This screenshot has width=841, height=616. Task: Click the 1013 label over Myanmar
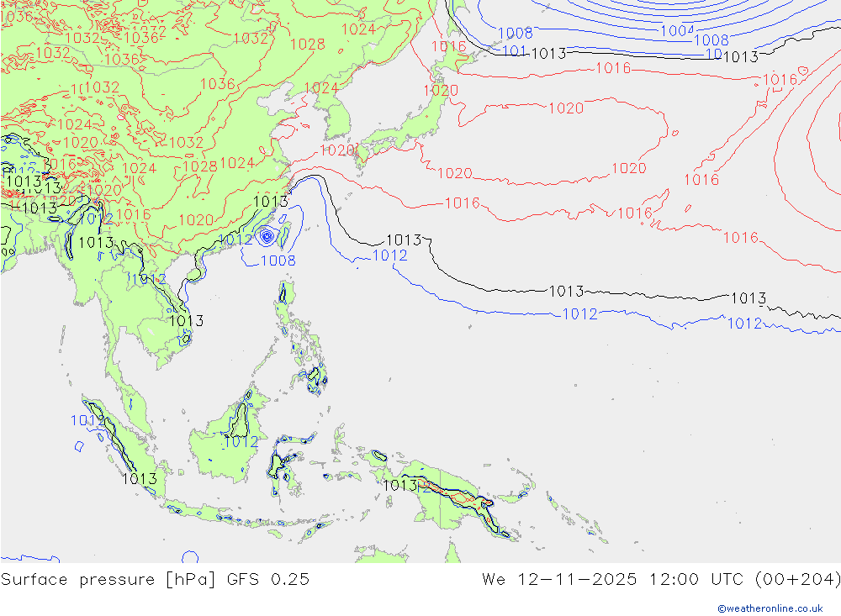[x=96, y=243]
